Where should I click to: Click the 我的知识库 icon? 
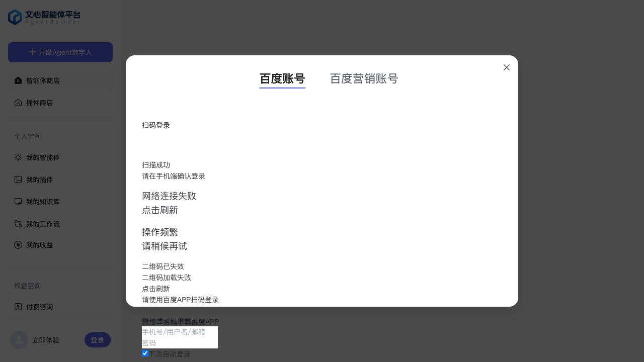(18, 202)
